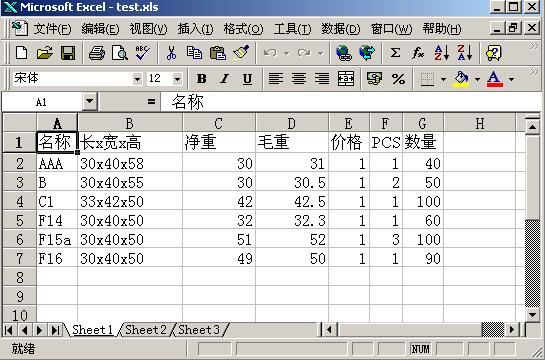Screen dimensions: 545x360
Task: Apply the borders button
Action: pyautogui.click(x=427, y=79)
